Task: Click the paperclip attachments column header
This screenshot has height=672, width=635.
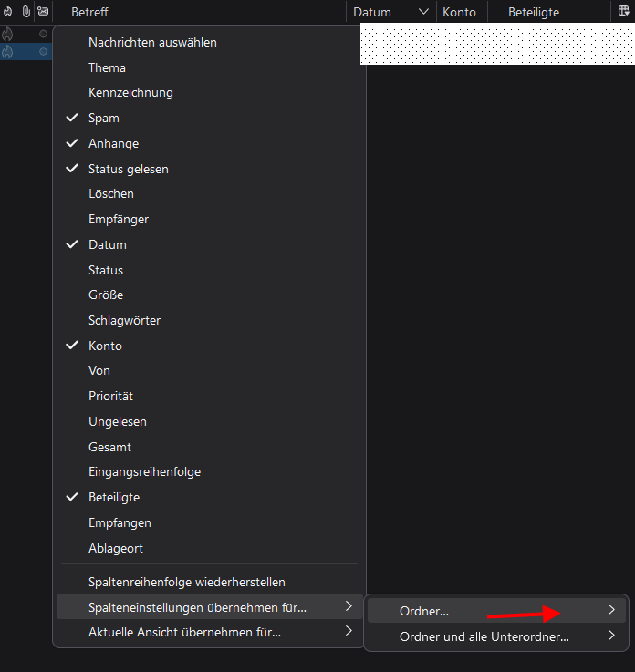Action: point(26,12)
